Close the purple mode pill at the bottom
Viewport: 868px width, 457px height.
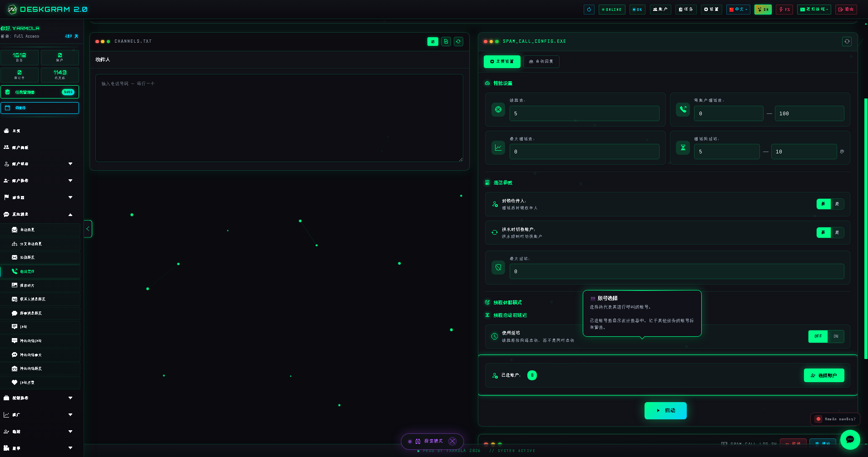click(452, 441)
